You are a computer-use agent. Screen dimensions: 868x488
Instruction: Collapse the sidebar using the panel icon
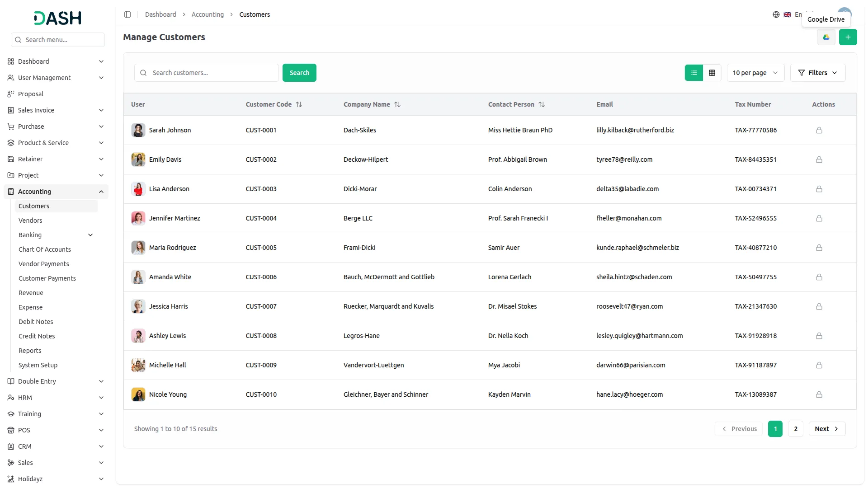click(x=127, y=14)
